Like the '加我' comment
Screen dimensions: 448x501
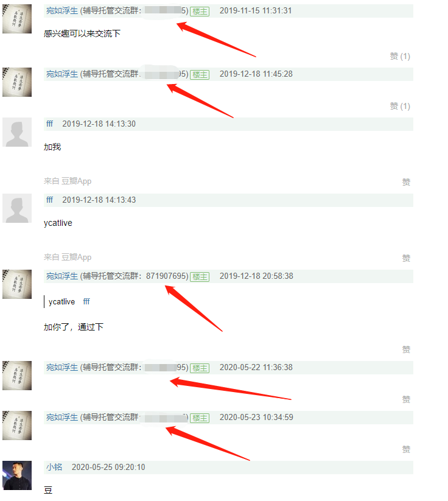pyautogui.click(x=406, y=182)
